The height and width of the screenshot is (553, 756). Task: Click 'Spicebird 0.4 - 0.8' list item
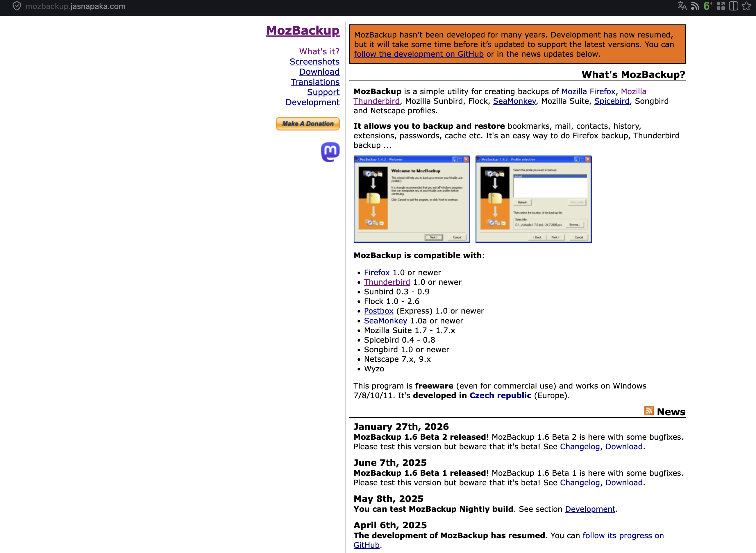click(x=399, y=340)
